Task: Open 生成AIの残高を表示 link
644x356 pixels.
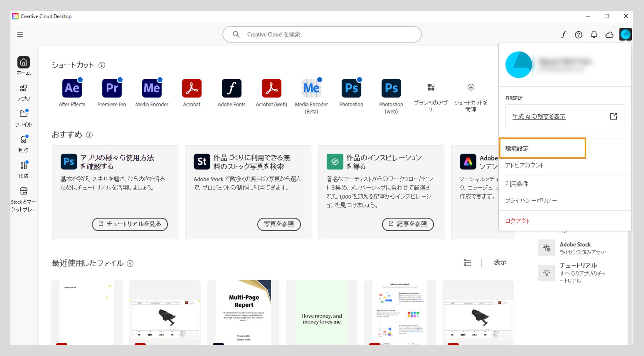Action: (x=539, y=117)
